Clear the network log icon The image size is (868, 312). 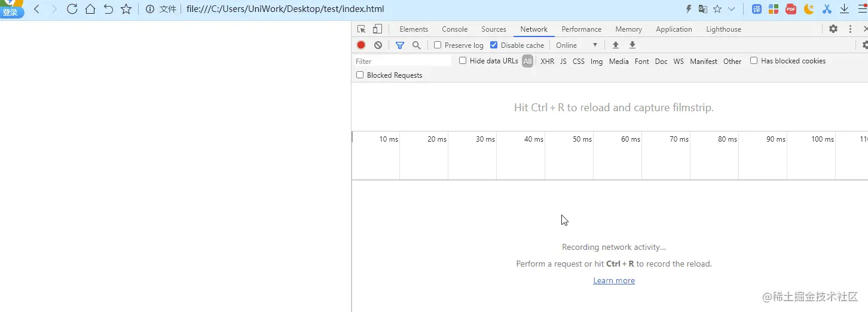[378, 45]
